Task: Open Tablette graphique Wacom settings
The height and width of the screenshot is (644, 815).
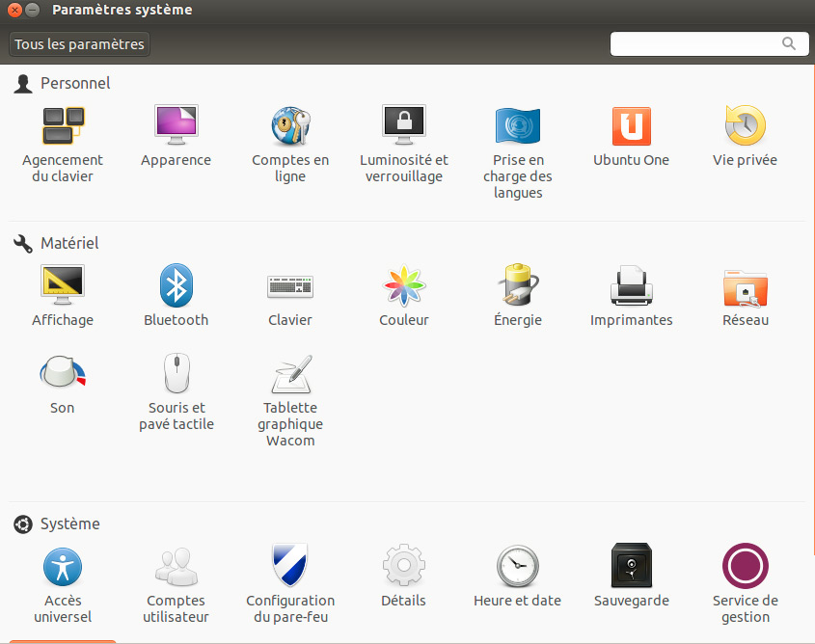Action: [290, 401]
